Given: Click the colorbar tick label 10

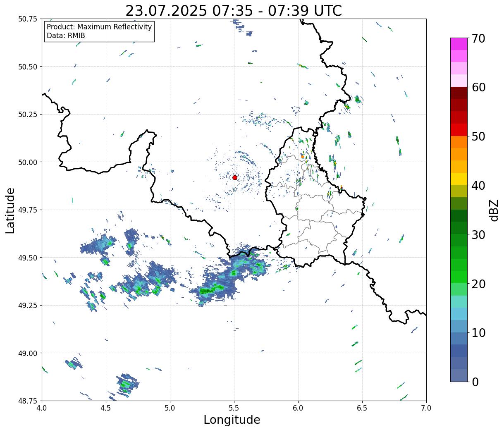Looking at the screenshot, I should [478, 333].
